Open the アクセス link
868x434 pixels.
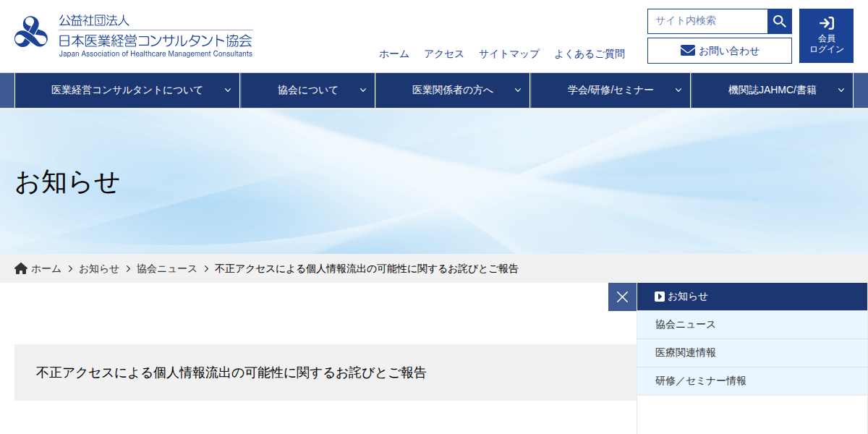(444, 54)
